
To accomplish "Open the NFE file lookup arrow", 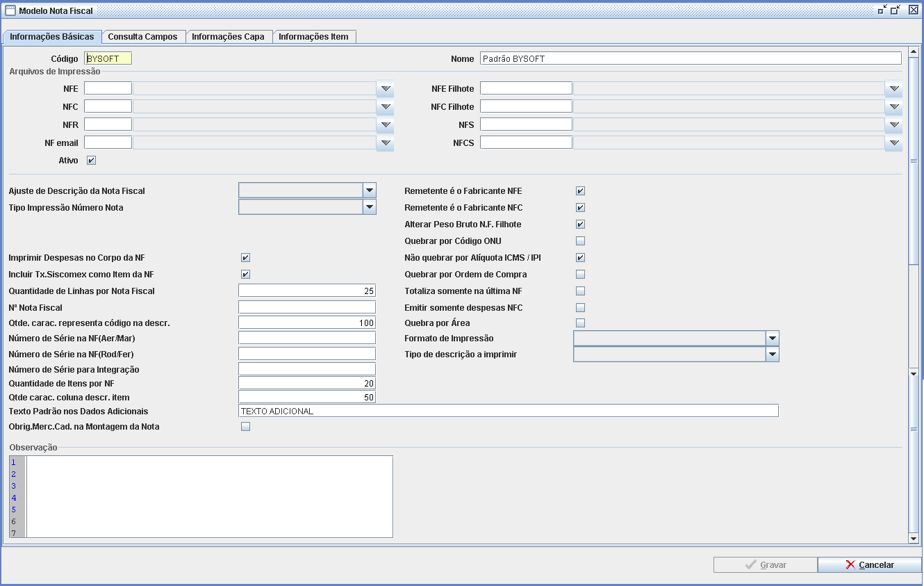I will point(386,88).
